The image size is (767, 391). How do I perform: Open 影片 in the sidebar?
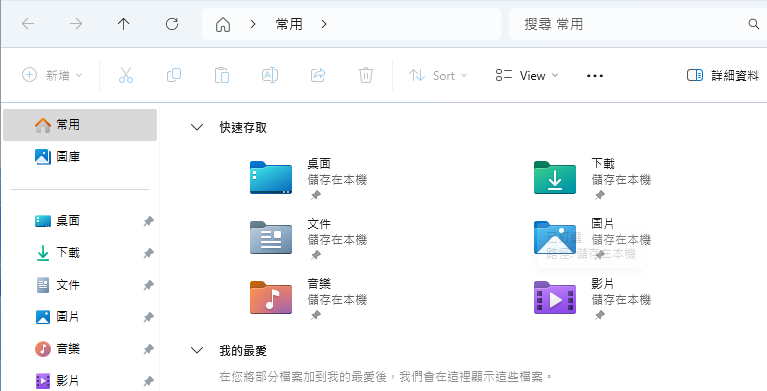pyautogui.click(x=68, y=380)
